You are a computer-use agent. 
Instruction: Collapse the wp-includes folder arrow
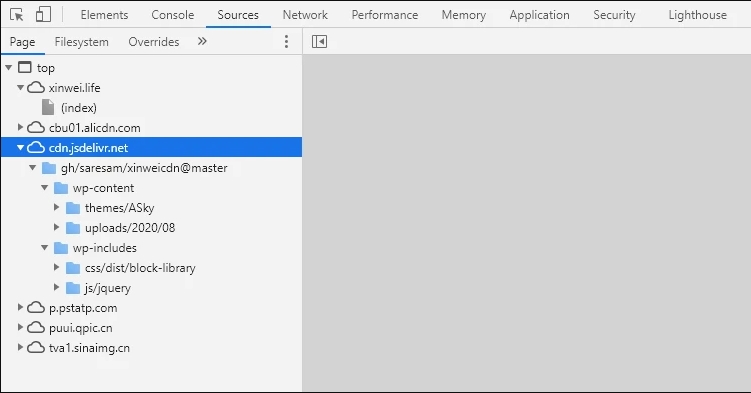[x=45, y=247]
